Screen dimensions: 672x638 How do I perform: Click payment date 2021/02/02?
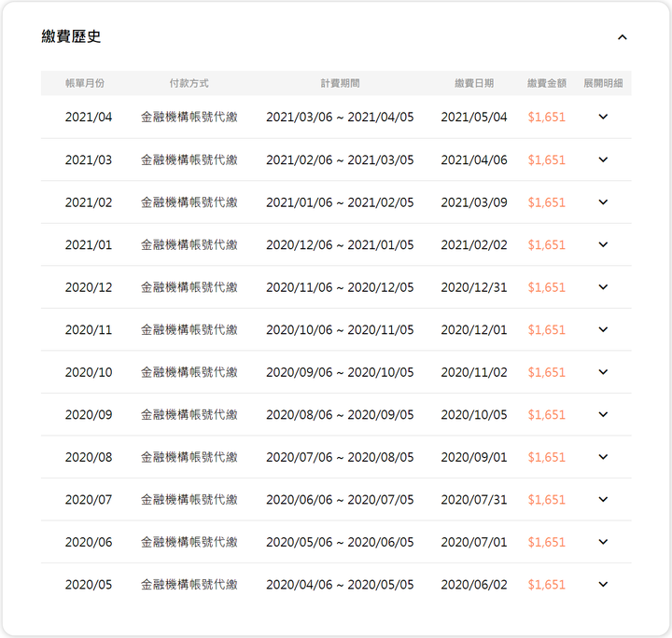click(474, 244)
